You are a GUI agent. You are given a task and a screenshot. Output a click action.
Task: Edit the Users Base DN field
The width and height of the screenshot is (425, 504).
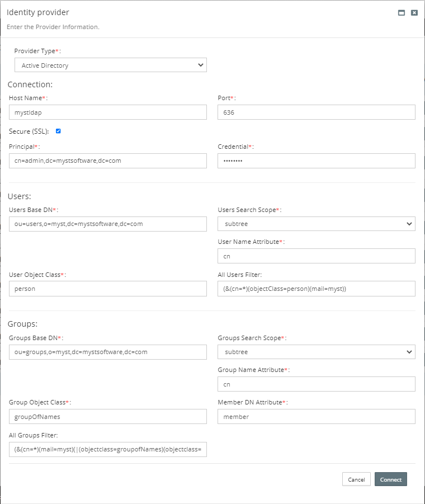coord(108,224)
